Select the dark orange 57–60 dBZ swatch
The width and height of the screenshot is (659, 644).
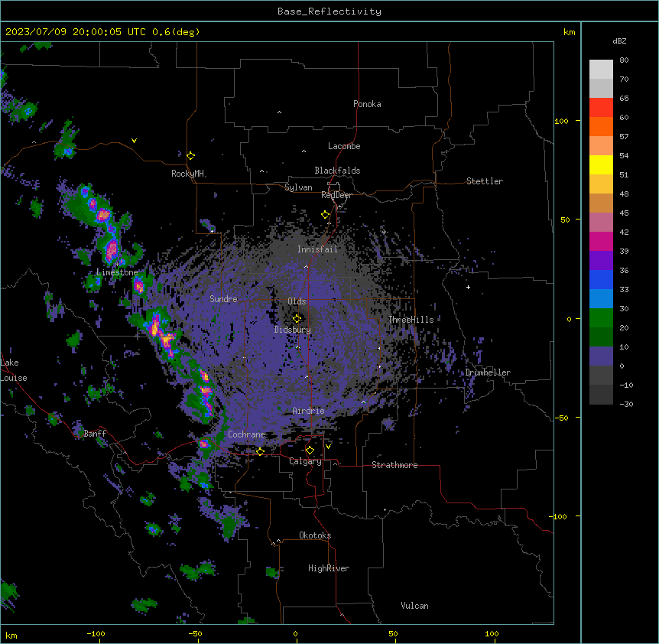tap(601, 126)
